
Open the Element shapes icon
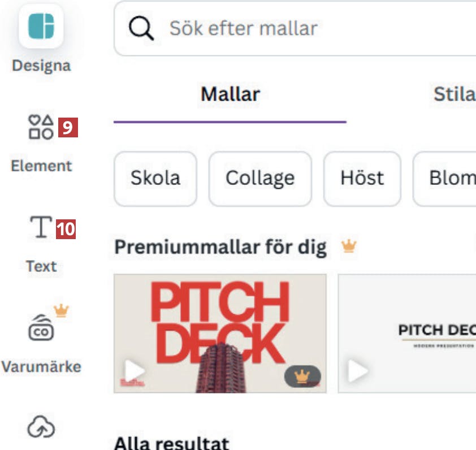(x=41, y=127)
